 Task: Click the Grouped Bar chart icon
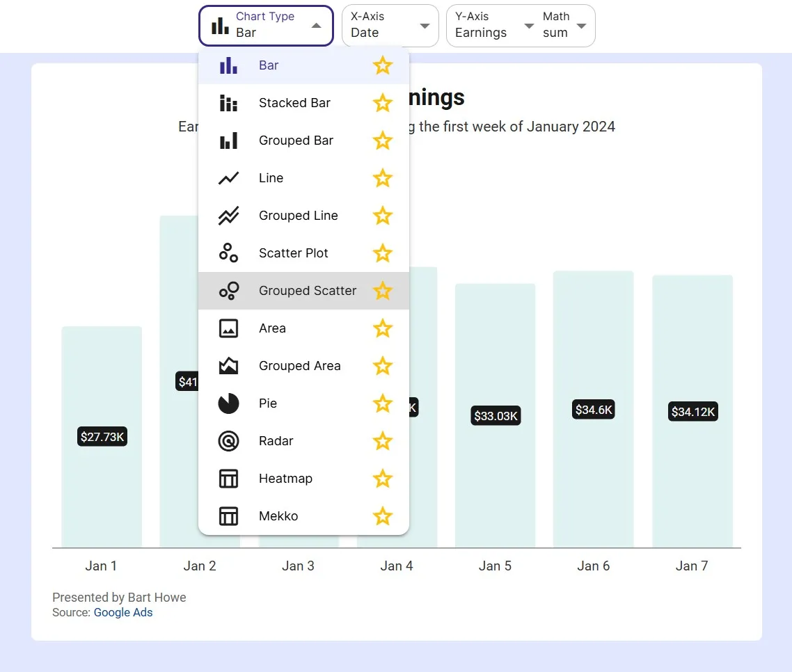[x=228, y=141]
